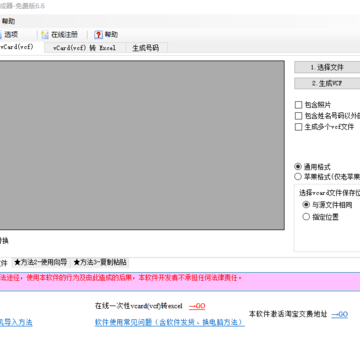Click the pink disclaimer text banner

point(180,281)
